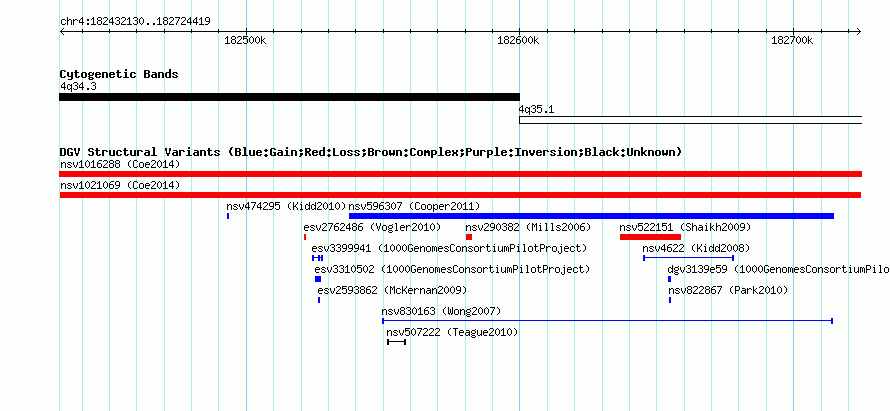
Task: Click the nsv507222 (Teague2010) label
Action: click(452, 332)
